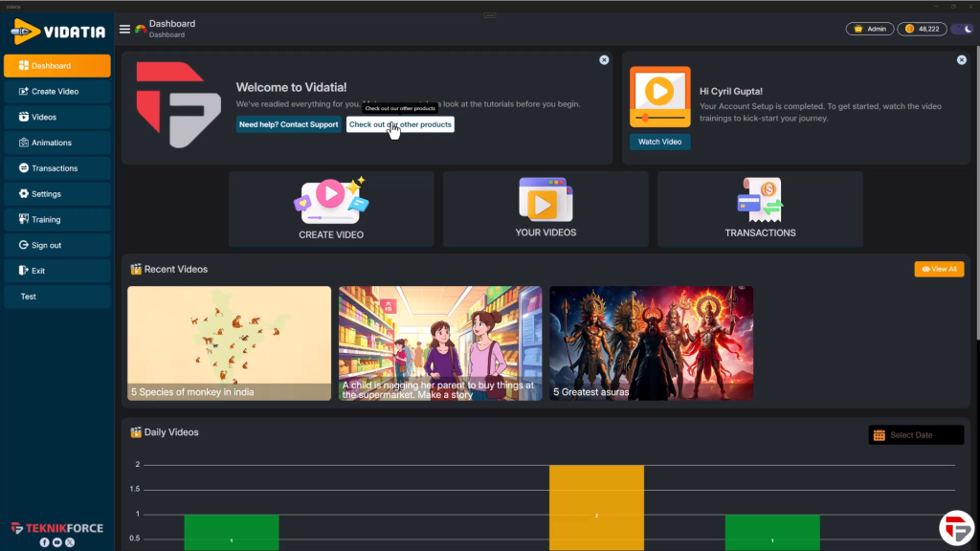Viewport: 980px width, 551px height.
Task: Toggle the hamburger sidebar menu icon
Action: click(124, 29)
